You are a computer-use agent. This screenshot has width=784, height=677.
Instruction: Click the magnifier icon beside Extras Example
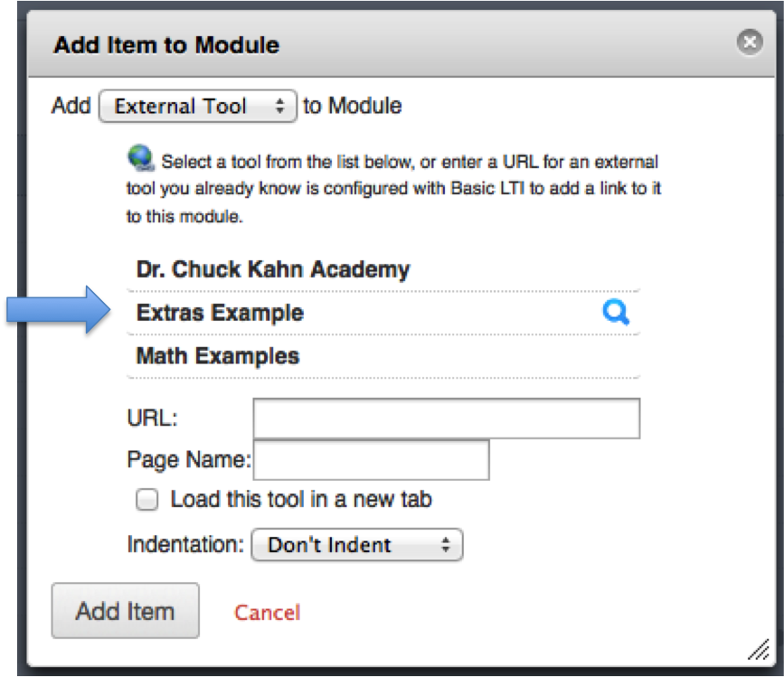(616, 313)
